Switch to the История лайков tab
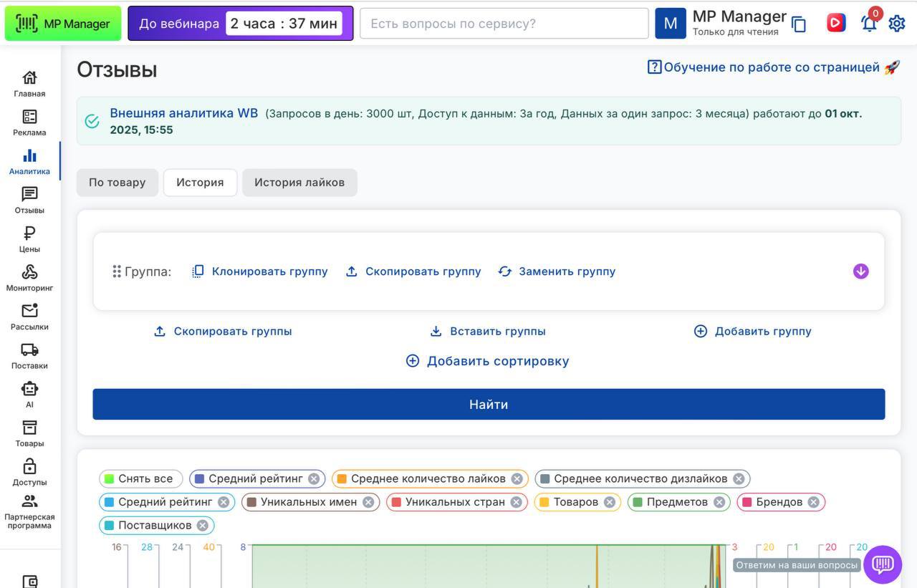This screenshot has width=917, height=588. tap(299, 183)
